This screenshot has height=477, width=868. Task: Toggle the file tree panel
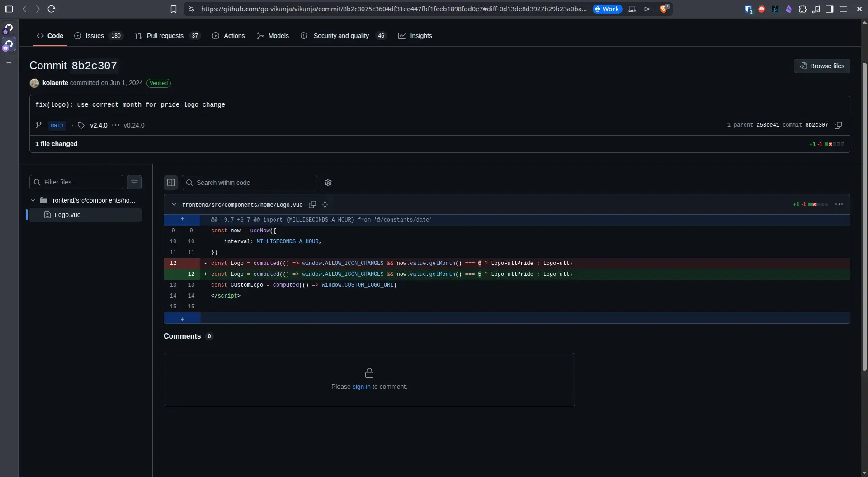click(171, 183)
